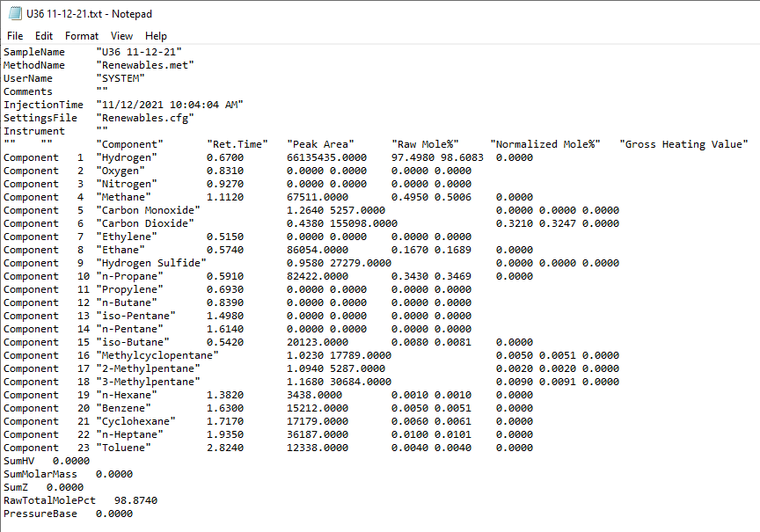Click Benzene retention time 1.6300
This screenshot has height=532, width=760.
pyautogui.click(x=225, y=408)
